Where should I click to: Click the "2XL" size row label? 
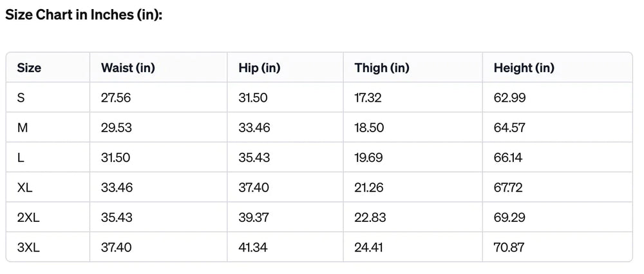pyautogui.click(x=28, y=217)
